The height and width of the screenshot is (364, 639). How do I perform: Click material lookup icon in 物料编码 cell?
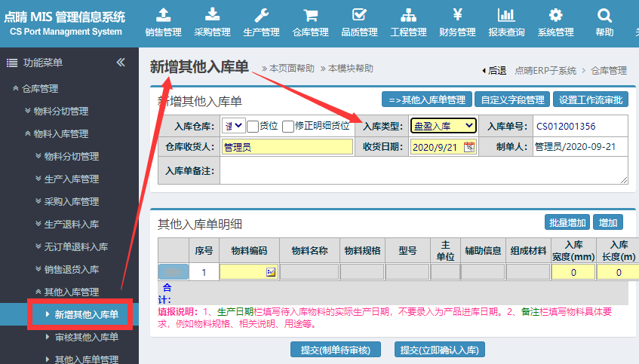click(x=271, y=272)
